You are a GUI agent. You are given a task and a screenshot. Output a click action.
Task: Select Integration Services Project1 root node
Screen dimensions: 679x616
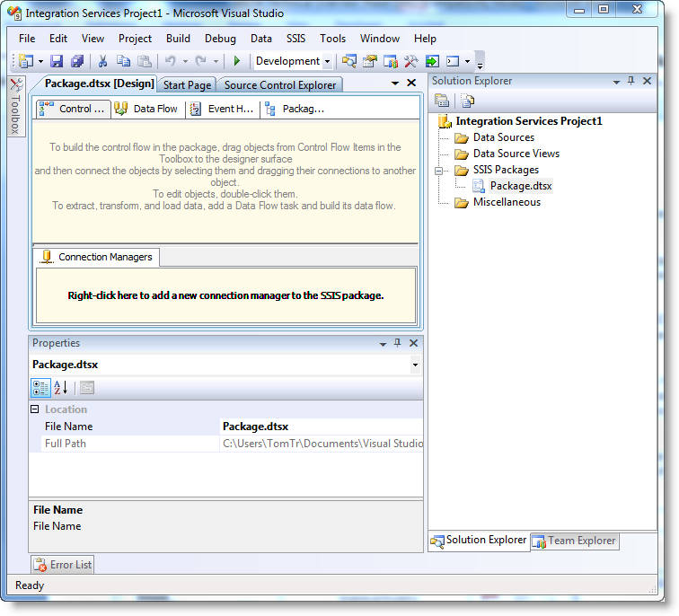tap(529, 121)
